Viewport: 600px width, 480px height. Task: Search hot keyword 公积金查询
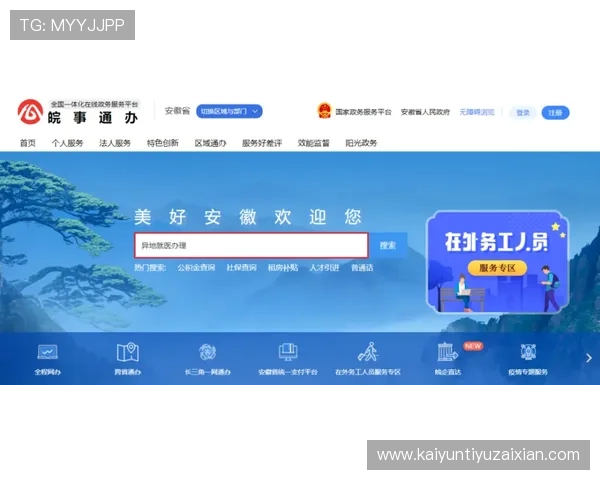[x=196, y=268]
